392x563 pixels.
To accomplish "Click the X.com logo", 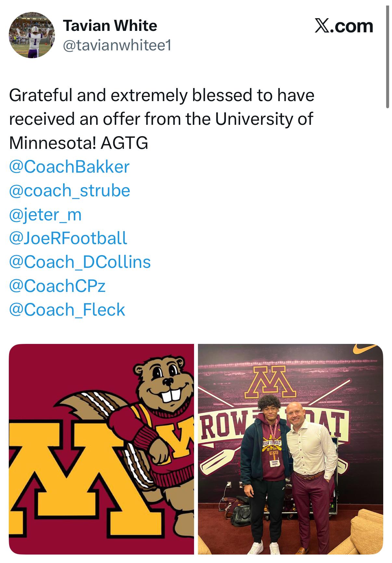I will click(344, 26).
